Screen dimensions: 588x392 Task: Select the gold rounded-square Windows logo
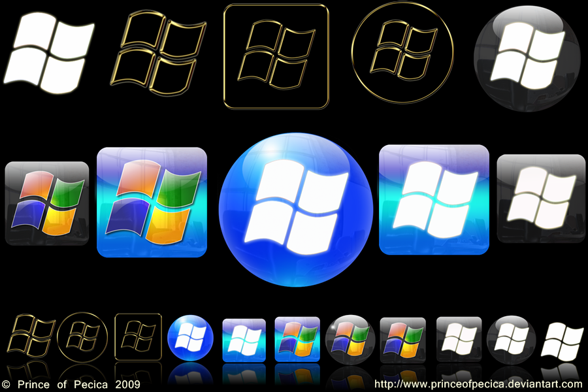276,56
